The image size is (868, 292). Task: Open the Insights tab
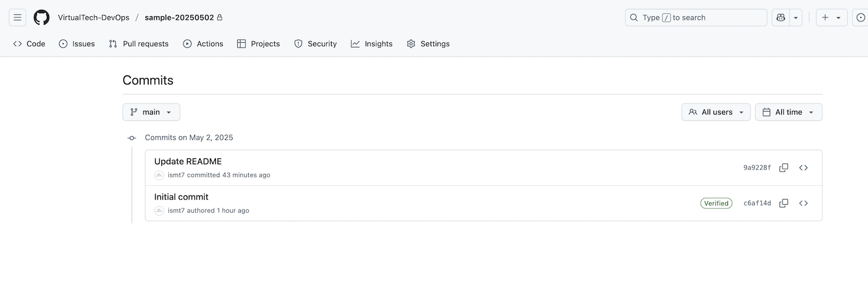pyautogui.click(x=372, y=44)
